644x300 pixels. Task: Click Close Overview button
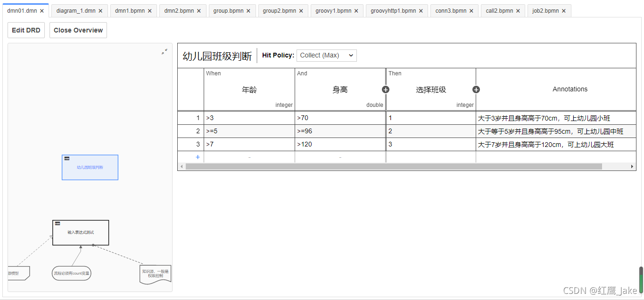(78, 30)
